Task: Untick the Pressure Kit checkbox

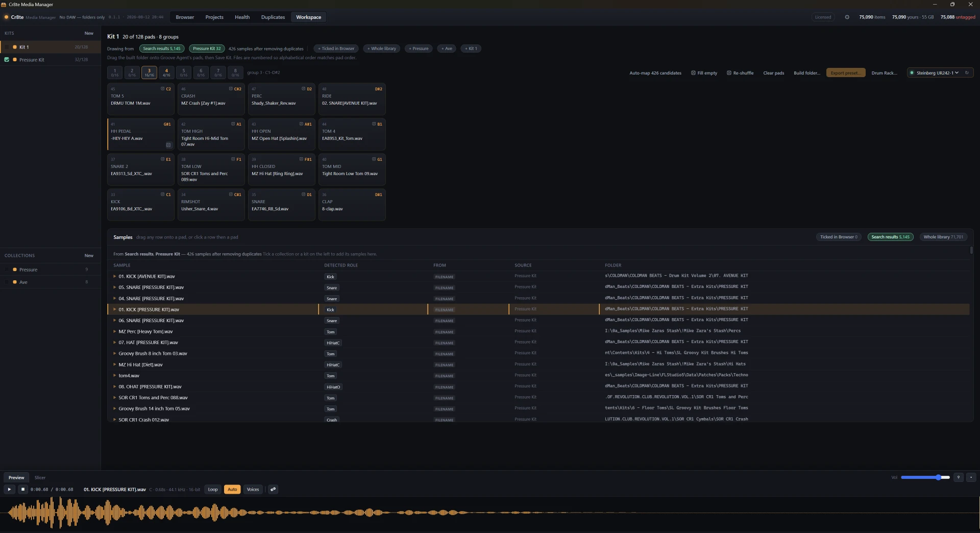Action: [x=7, y=60]
